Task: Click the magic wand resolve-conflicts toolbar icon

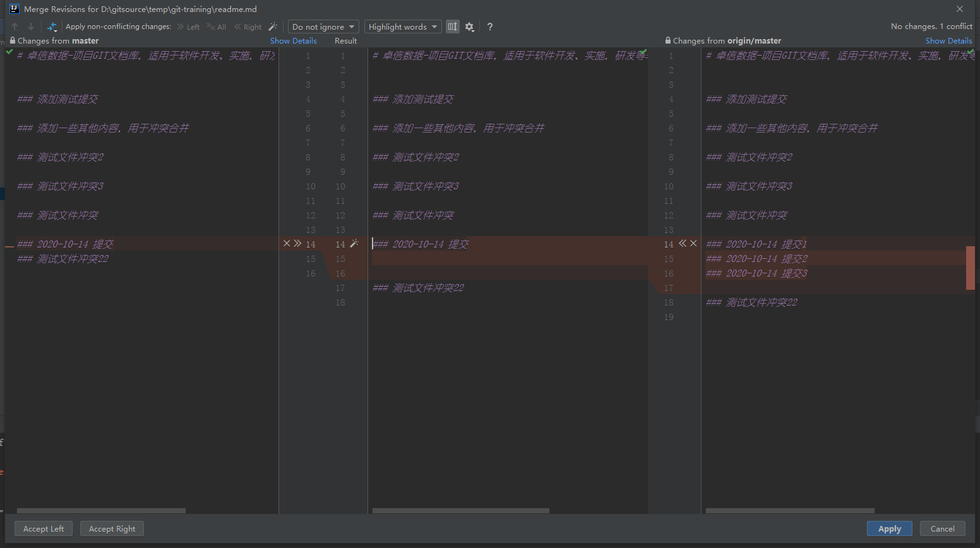Action: (273, 27)
